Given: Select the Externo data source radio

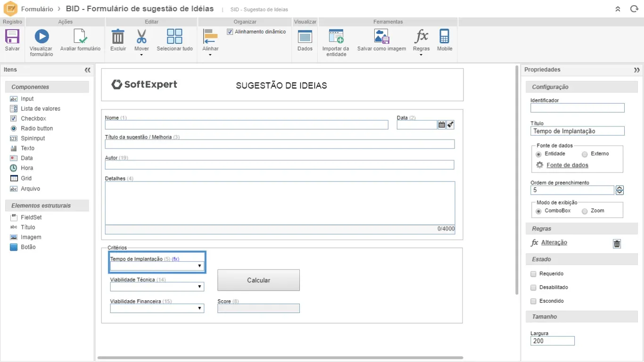Looking at the screenshot, I should [585, 154].
